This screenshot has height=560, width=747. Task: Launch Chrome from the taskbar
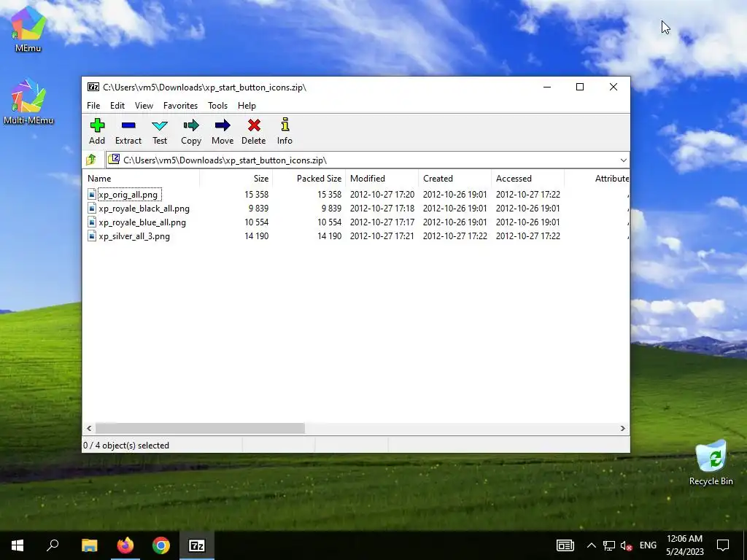coord(161,545)
